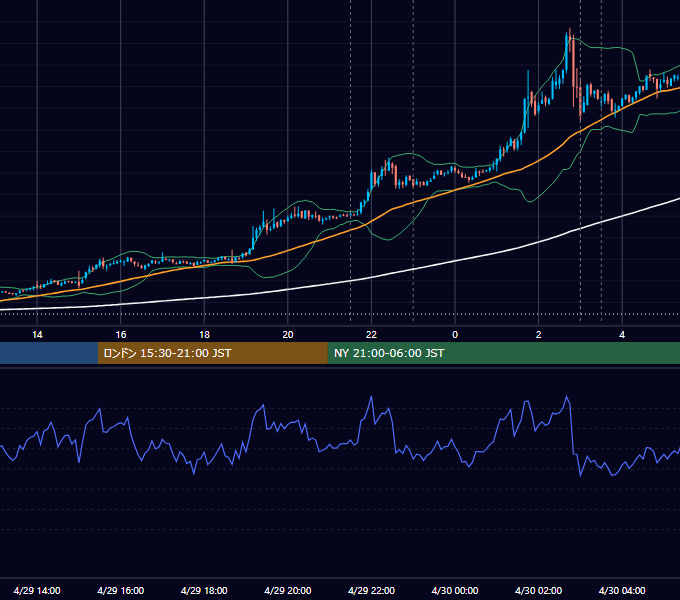Click hour label 0 on price chart axis

point(455,334)
